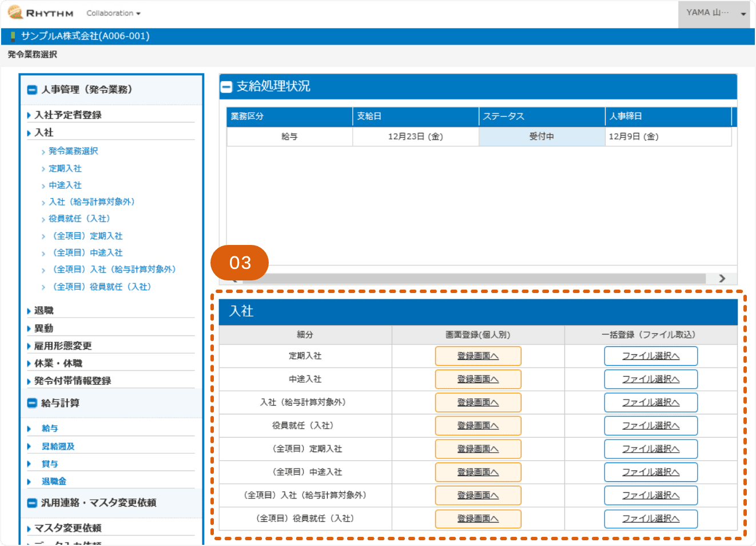Click 登録画面へ for （全項目）入社（給与計算対象外） row
This screenshot has height=546, width=756.
[x=478, y=496]
